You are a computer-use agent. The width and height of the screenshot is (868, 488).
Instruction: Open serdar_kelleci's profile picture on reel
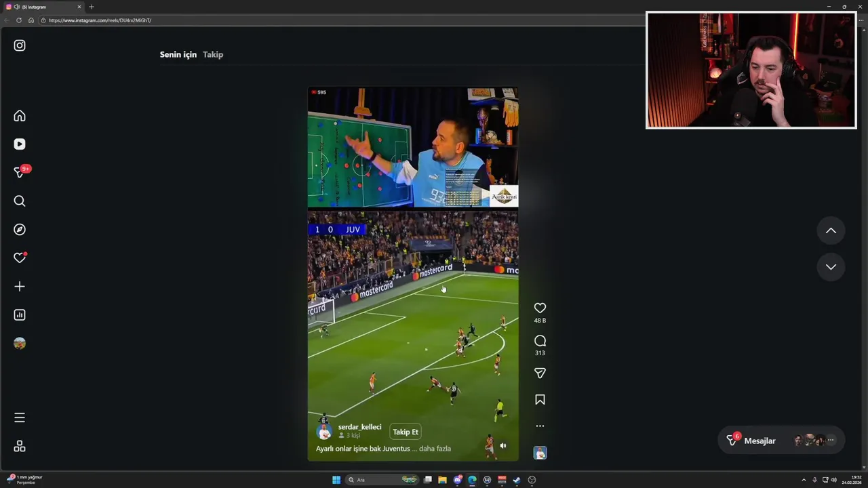[324, 431]
